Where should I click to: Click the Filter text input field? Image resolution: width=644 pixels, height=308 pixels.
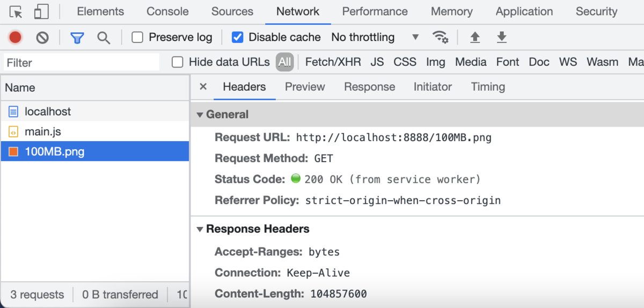tap(82, 62)
